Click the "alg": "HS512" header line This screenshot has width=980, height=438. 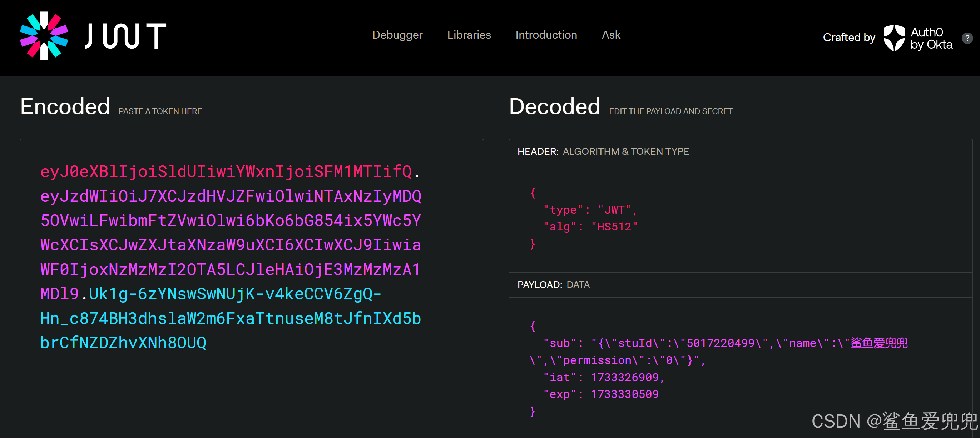590,227
